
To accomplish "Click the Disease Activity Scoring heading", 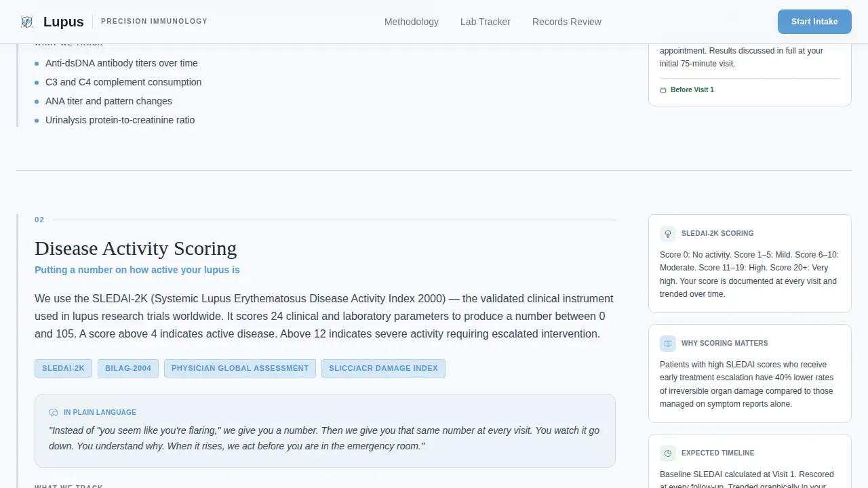I will click(x=136, y=248).
